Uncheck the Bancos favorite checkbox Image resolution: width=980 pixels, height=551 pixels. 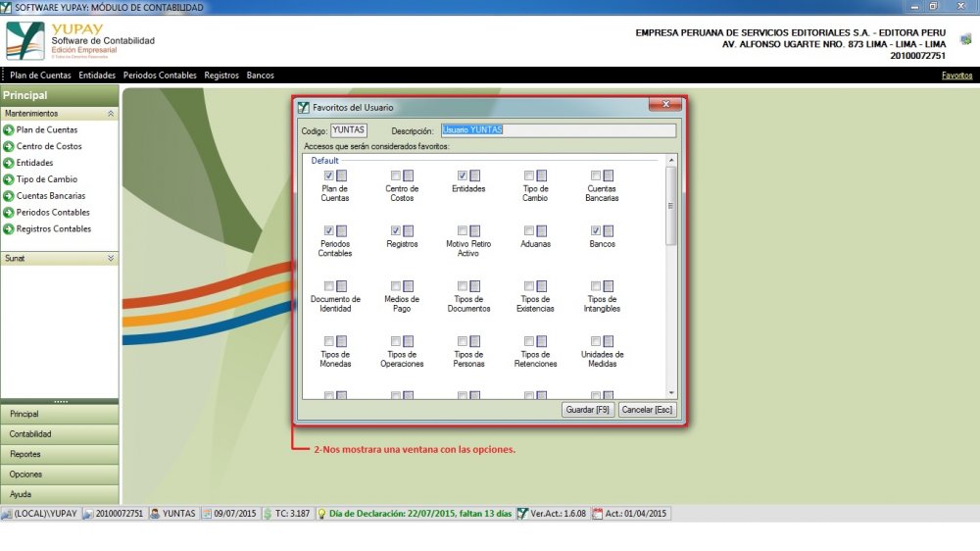tap(596, 230)
